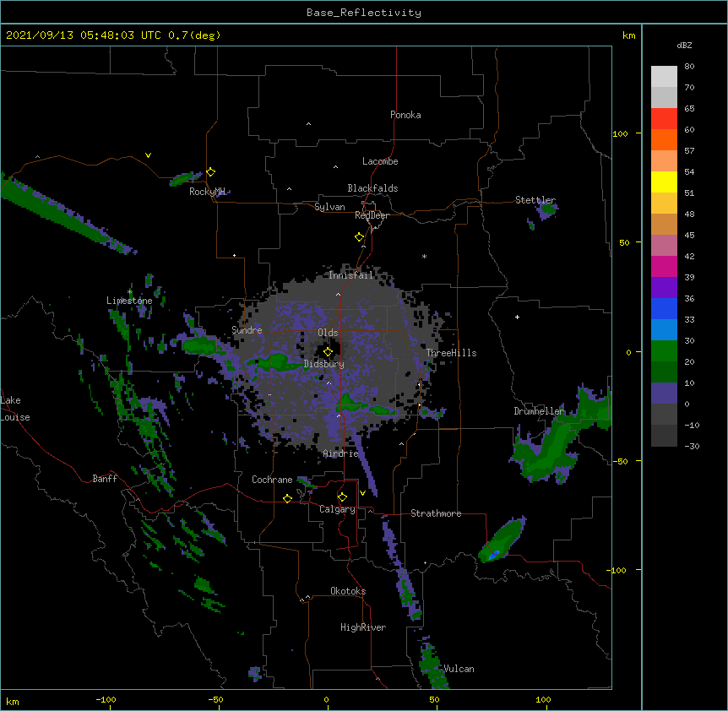728x711 pixels.
Task: Click the Airdrie city label
Action: [x=341, y=453]
